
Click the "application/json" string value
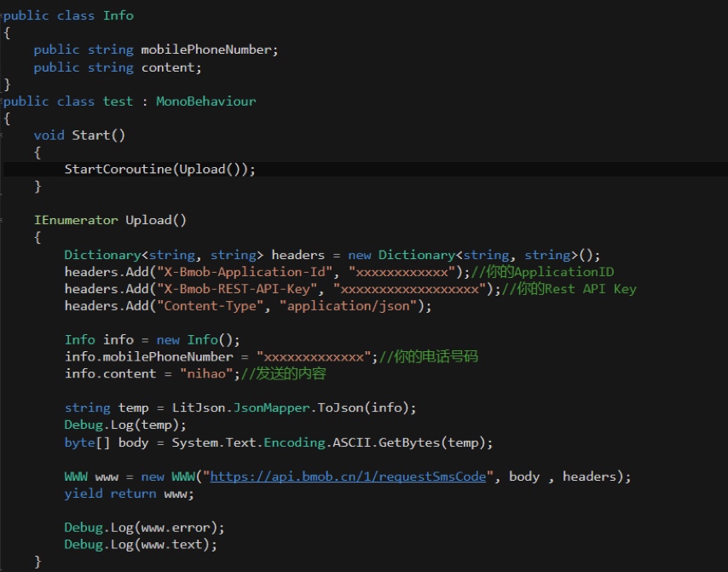[358, 306]
